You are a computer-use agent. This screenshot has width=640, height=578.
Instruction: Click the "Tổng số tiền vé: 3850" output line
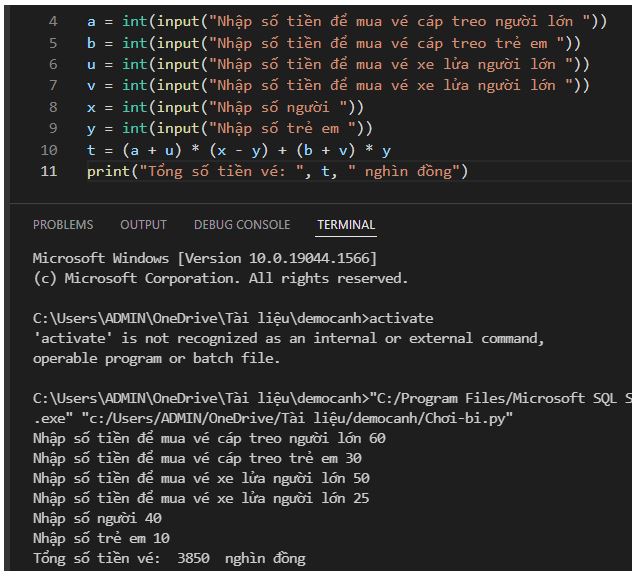click(x=169, y=558)
